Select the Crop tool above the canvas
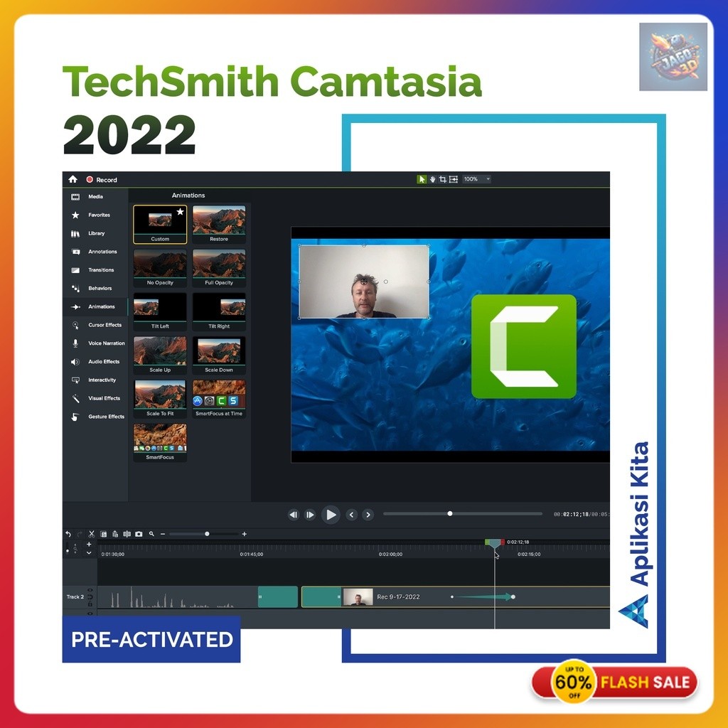728x728 pixels. pos(444,178)
